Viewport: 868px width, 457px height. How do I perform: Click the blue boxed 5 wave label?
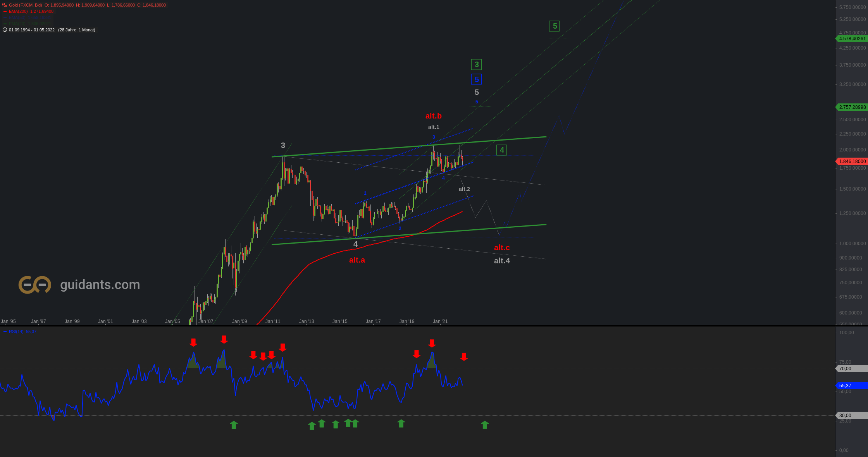point(477,79)
